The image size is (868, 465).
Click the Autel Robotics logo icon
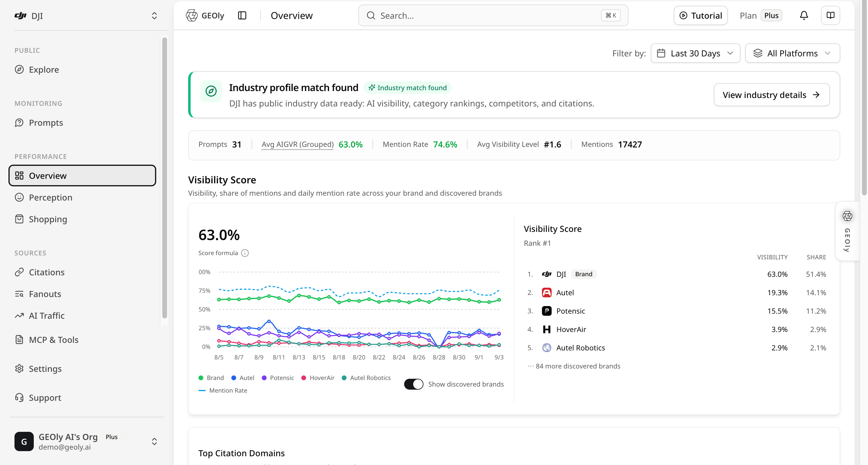pyautogui.click(x=546, y=347)
